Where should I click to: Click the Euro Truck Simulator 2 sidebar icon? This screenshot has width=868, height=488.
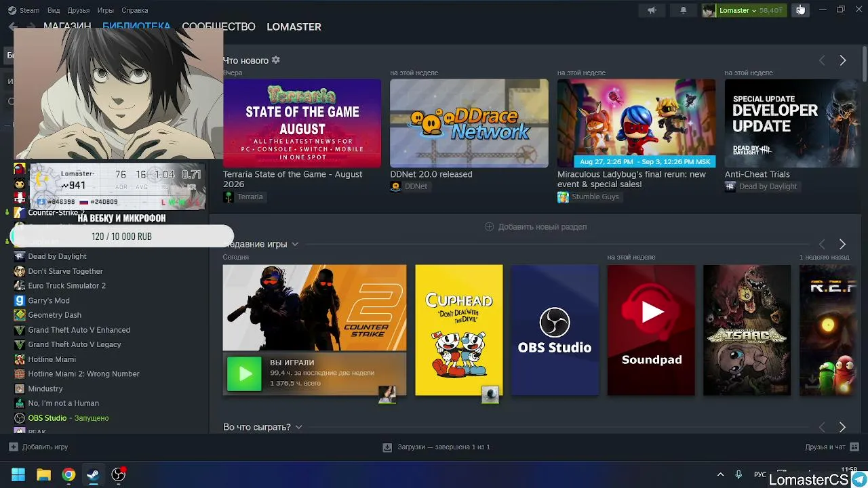[20, 286]
